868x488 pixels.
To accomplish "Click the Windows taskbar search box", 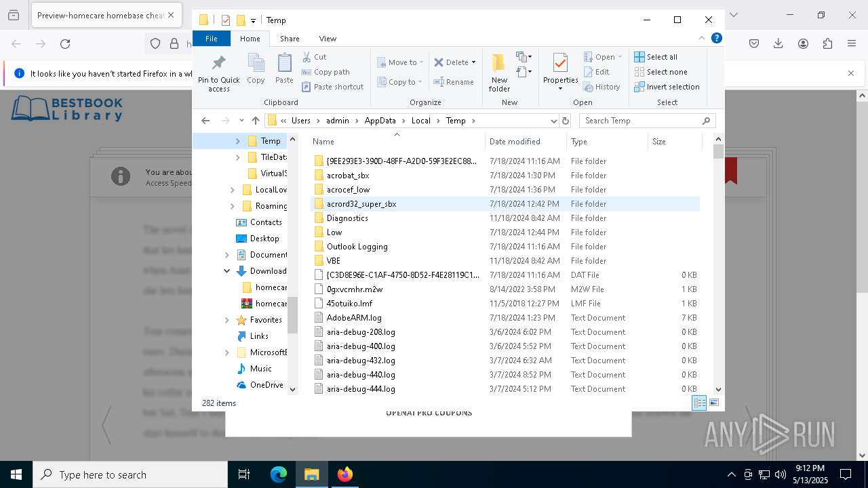I will click(130, 474).
